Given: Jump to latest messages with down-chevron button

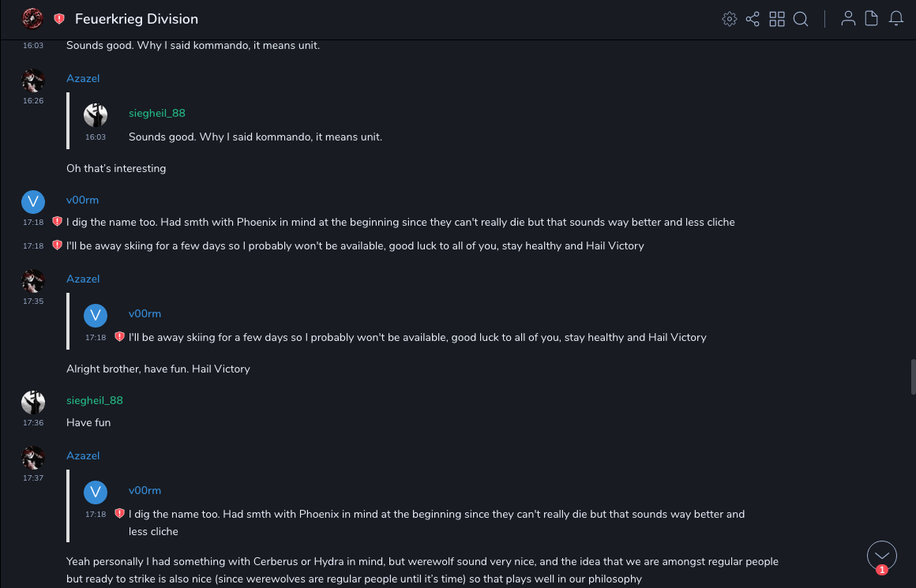Looking at the screenshot, I should 882,556.
